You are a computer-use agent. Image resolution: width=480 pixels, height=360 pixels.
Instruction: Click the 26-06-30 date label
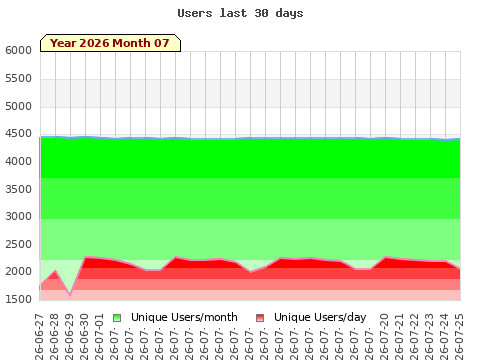pyautogui.click(x=84, y=337)
